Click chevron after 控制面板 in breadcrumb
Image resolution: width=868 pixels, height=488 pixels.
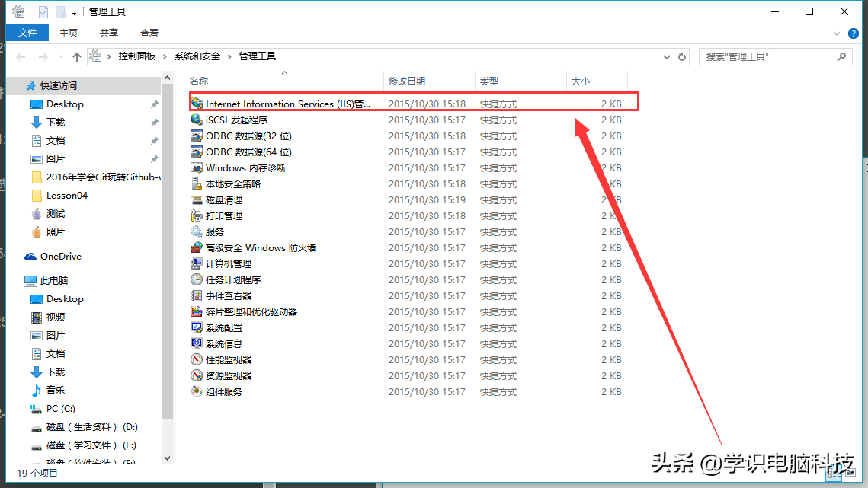165,56
